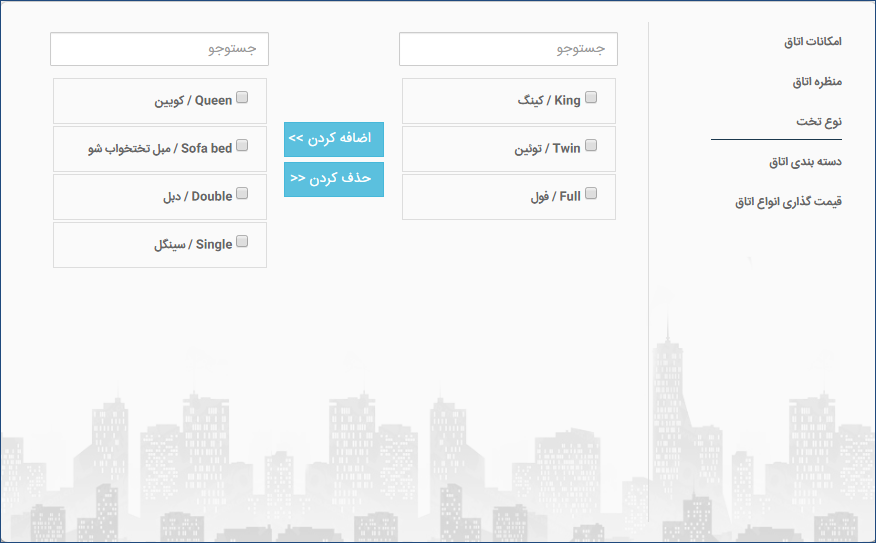This screenshot has height=543, width=876.
Task: Click the left-side جستجو search field
Action: pyautogui.click(x=159, y=49)
